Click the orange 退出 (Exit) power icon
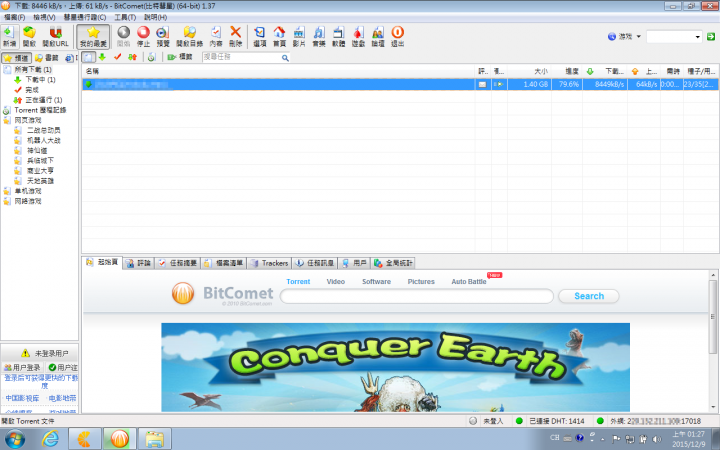The height and width of the screenshot is (450, 720). coord(398,36)
